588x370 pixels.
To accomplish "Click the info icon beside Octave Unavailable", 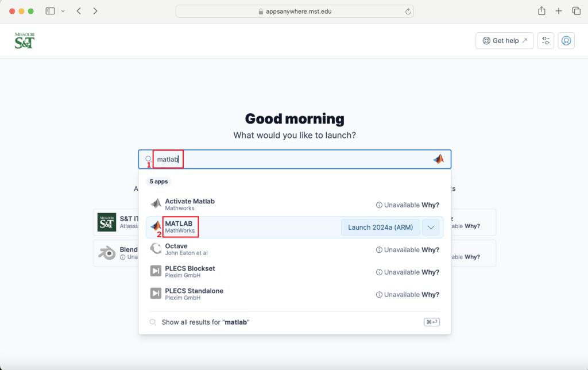I will [379, 250].
